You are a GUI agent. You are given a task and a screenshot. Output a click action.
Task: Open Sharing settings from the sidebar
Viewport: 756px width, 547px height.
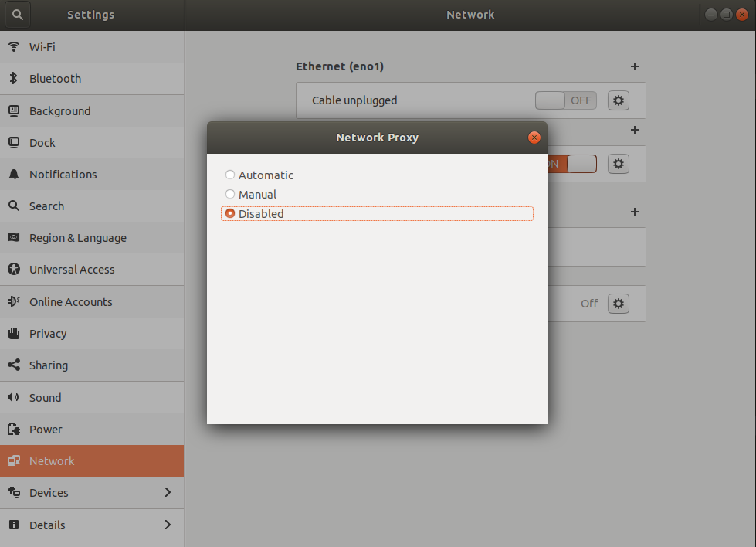point(49,365)
